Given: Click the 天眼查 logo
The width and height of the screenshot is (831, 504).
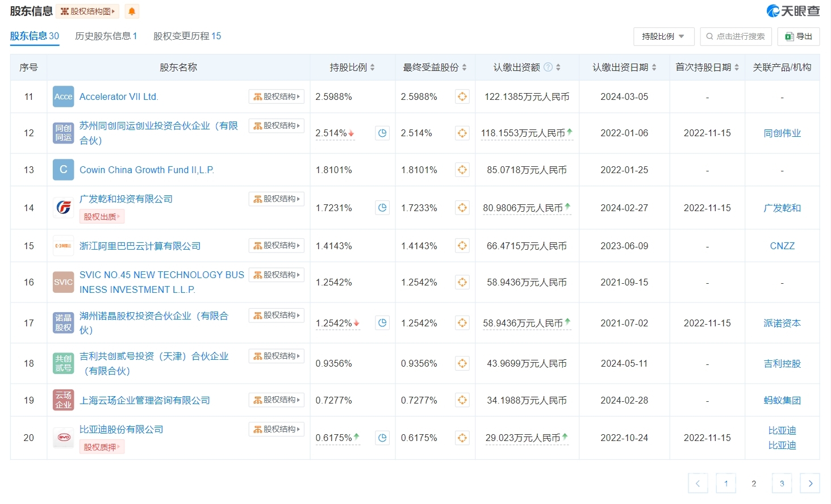Looking at the screenshot, I should tap(793, 11).
